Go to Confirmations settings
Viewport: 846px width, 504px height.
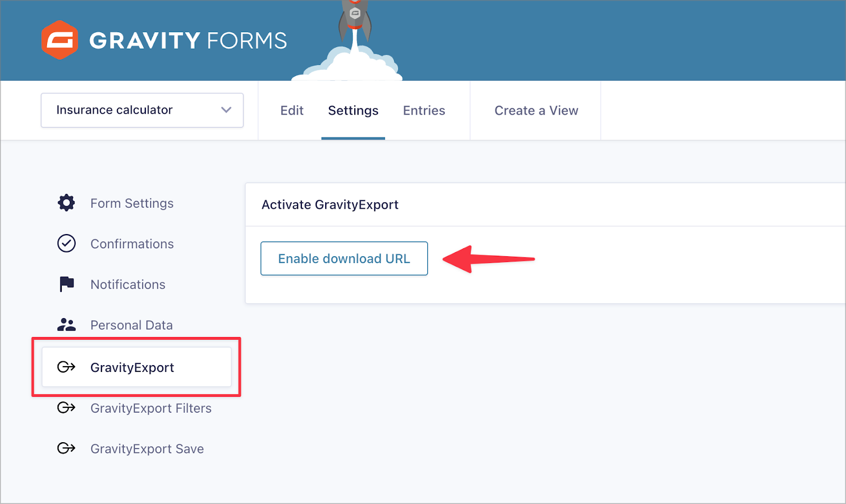[132, 244]
